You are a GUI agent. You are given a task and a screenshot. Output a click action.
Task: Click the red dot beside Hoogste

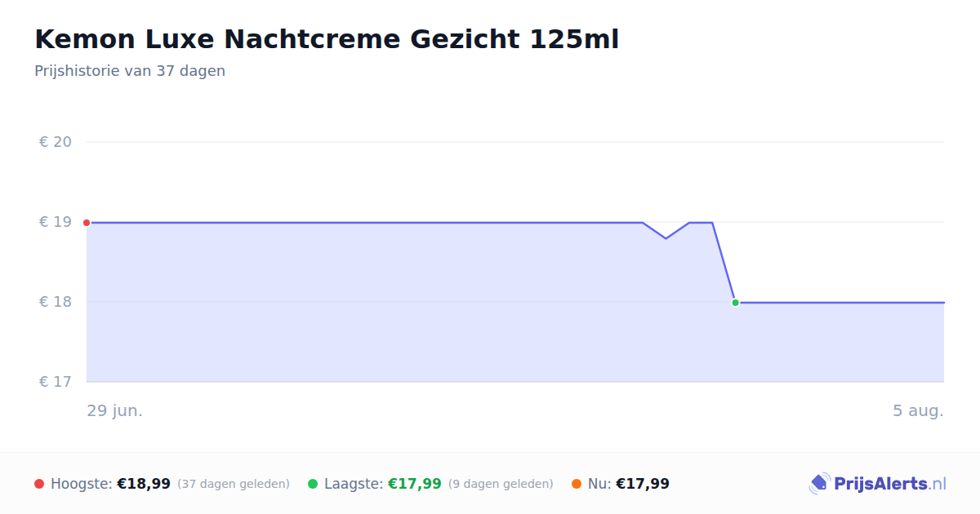(39, 484)
